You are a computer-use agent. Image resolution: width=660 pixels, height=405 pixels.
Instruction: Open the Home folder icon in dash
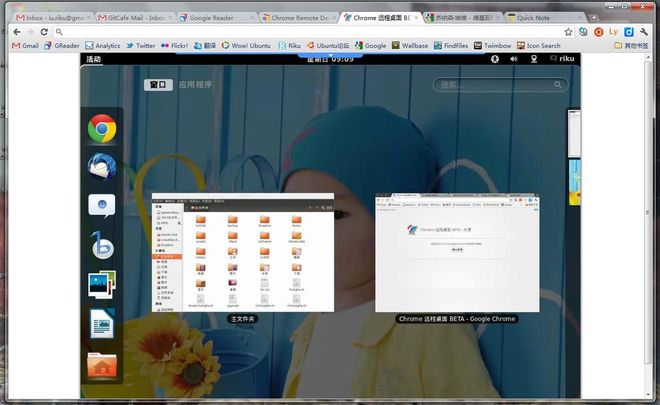click(x=101, y=363)
